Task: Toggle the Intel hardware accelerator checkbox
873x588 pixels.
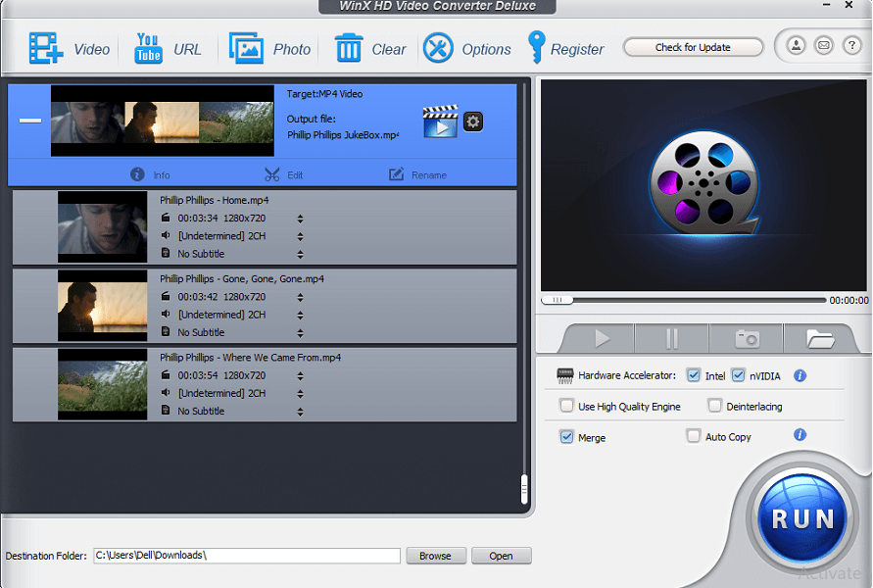Action: click(693, 375)
